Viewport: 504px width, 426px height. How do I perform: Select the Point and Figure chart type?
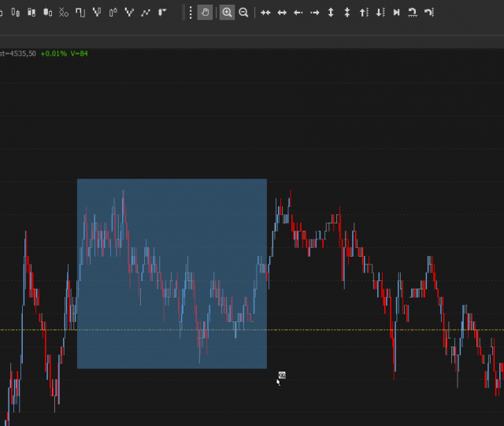point(64,13)
